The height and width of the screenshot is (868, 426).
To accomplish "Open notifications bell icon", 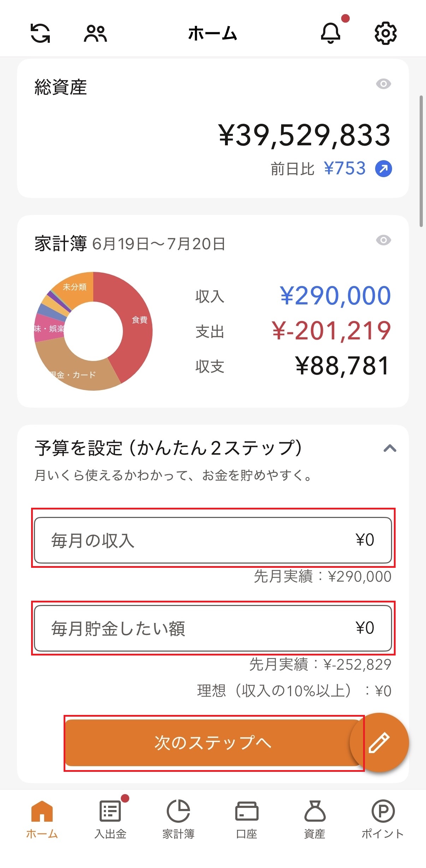I will coord(331,33).
